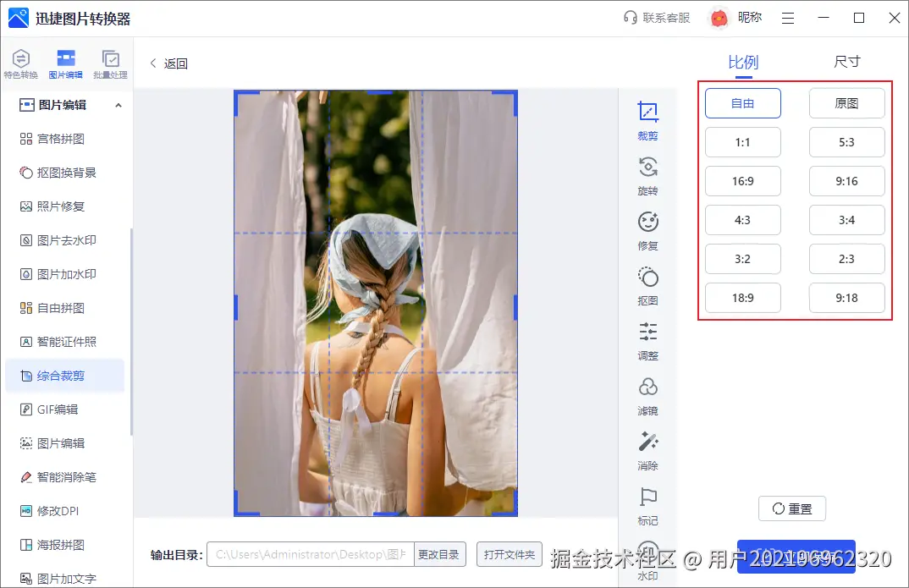909x588 pixels.
Task: Choose 16:9 crop ratio
Action: [742, 181]
